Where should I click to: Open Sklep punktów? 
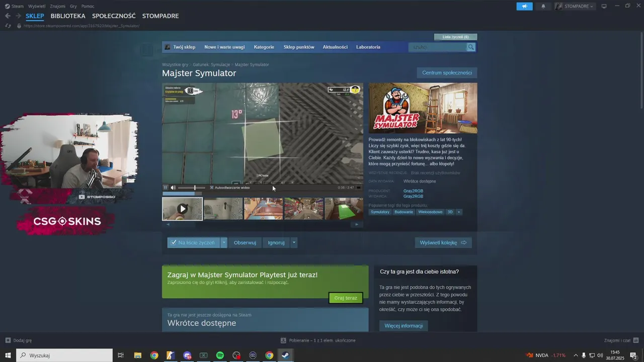[299, 47]
